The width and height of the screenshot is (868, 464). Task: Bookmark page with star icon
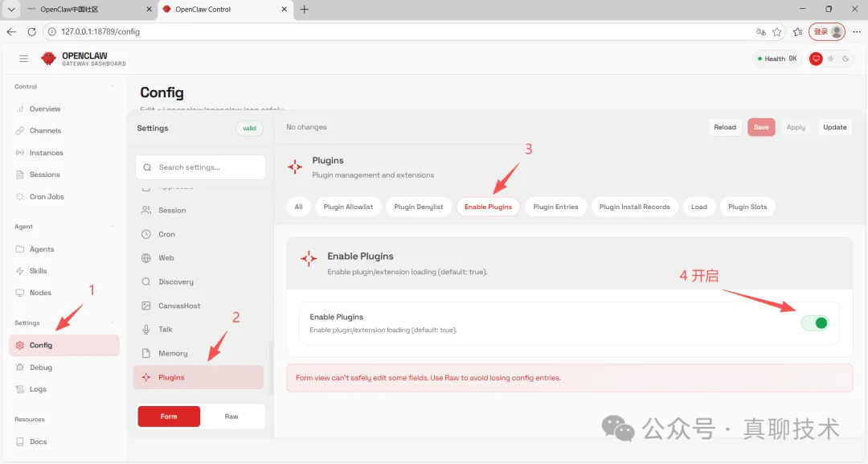(777, 32)
